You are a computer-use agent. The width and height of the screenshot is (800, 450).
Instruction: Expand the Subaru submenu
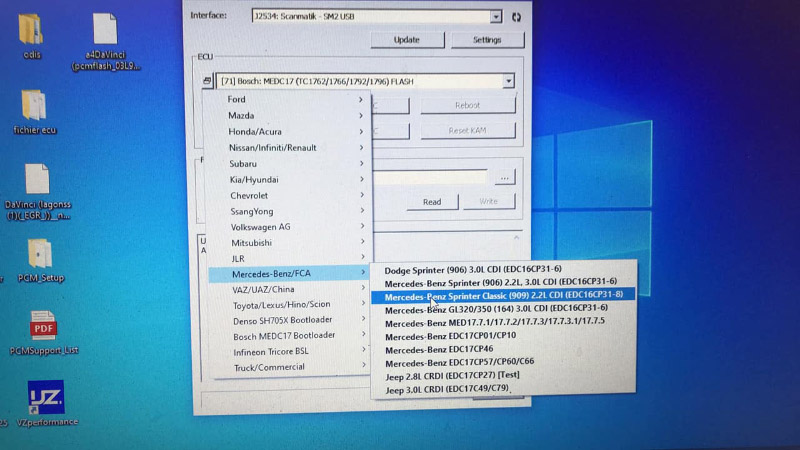click(289, 164)
